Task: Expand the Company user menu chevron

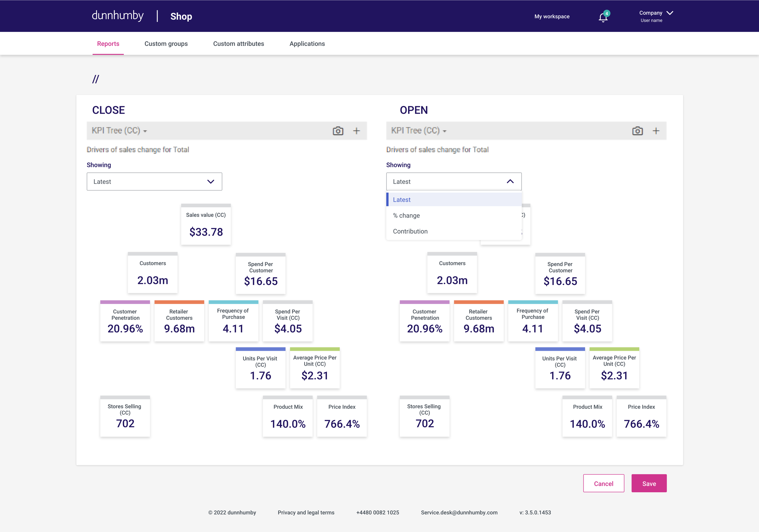Action: (x=670, y=13)
